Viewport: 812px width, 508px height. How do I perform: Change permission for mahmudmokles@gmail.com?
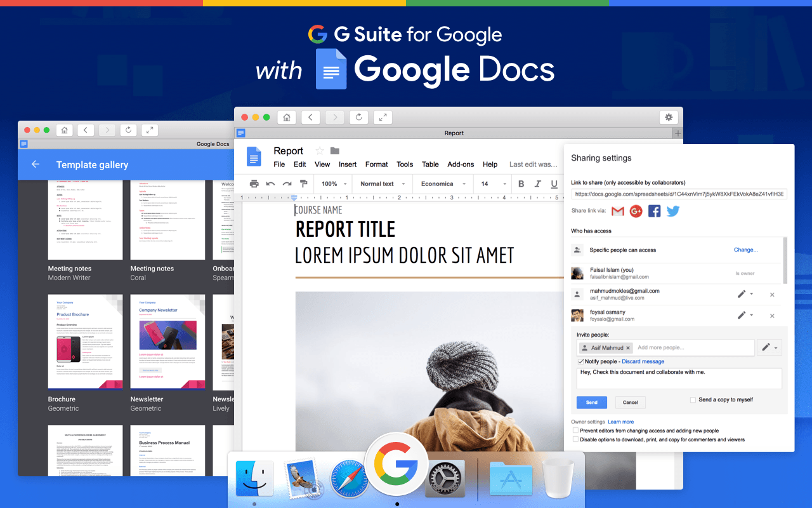[745, 295]
